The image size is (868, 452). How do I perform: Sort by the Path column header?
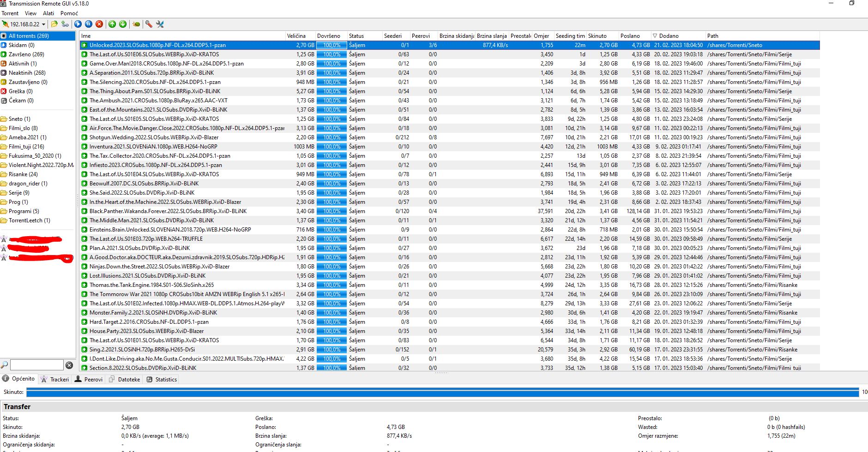coord(762,36)
